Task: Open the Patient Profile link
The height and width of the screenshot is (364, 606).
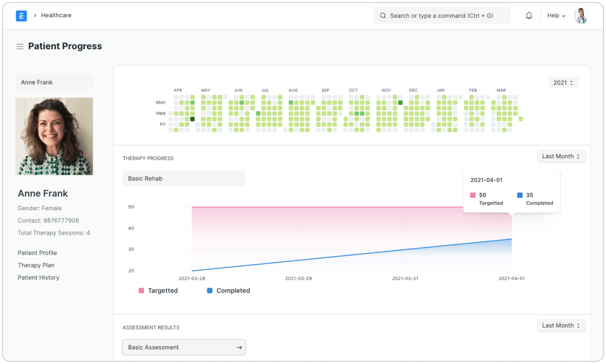Action: [x=37, y=253]
